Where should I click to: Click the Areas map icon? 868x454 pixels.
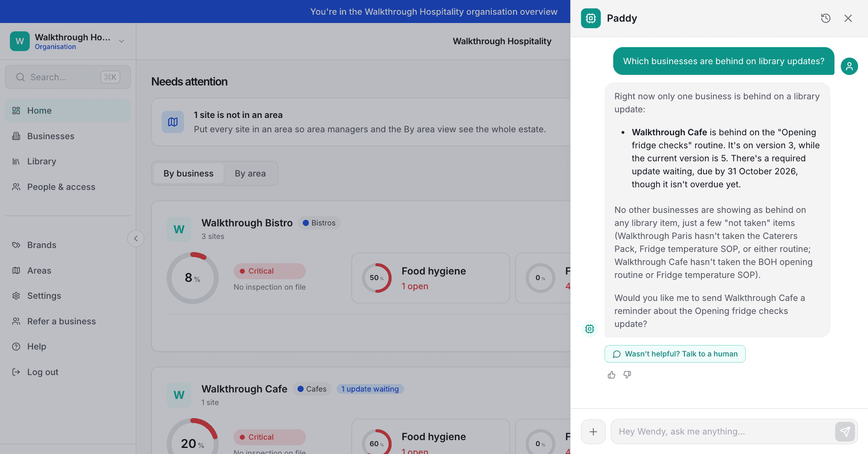(16, 271)
